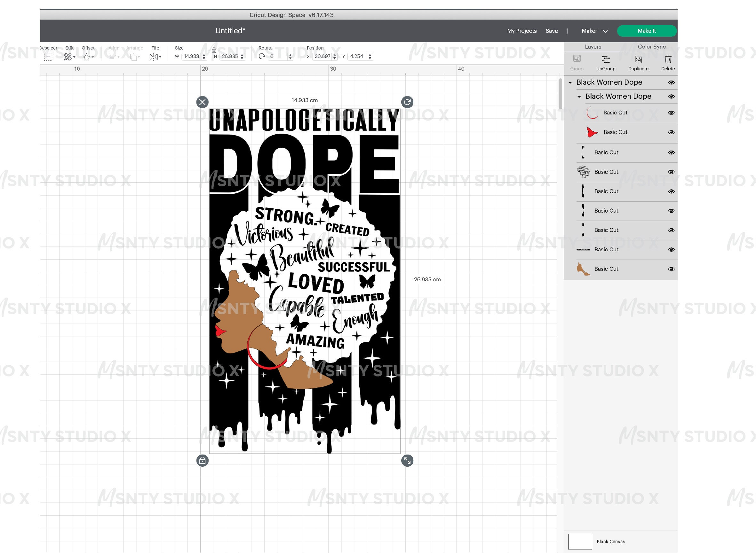Hide the brown silhouette Basic Cut layer
756x553 pixels.
coord(671,269)
